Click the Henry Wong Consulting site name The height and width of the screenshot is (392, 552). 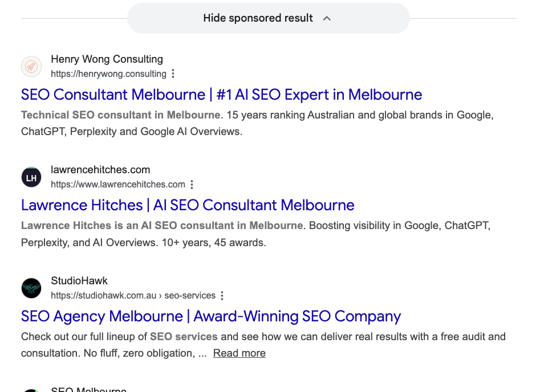[x=107, y=59]
